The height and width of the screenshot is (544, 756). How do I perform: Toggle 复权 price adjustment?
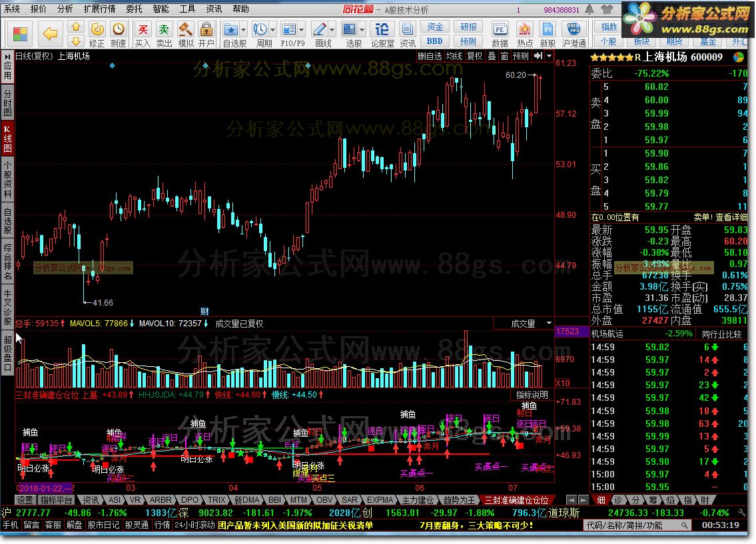[x=475, y=57]
